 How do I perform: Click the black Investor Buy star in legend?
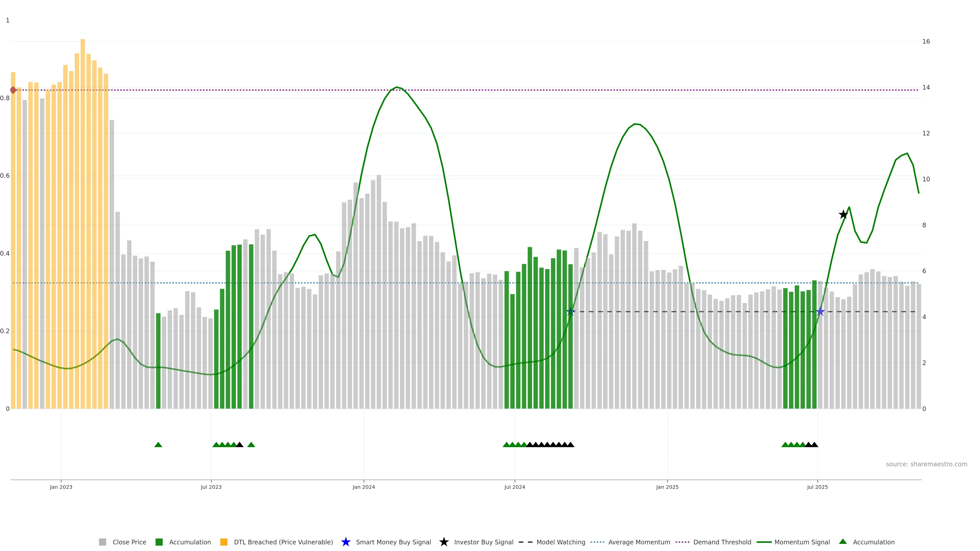[x=444, y=542]
